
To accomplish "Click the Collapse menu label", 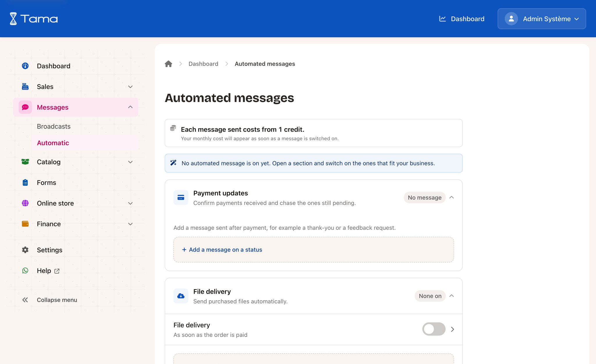I will (57, 300).
